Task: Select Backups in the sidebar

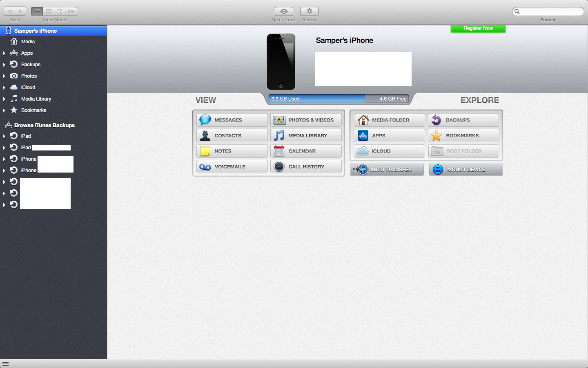Action: [x=53, y=64]
